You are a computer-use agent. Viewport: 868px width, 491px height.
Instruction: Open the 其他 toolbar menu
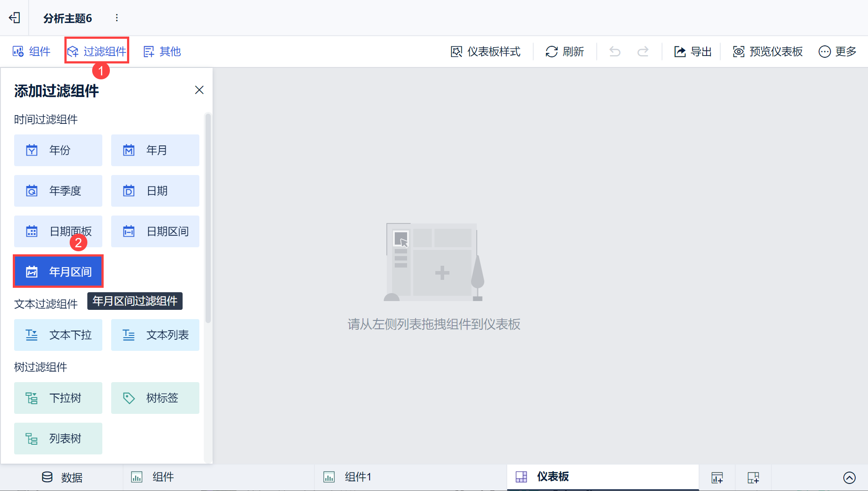pyautogui.click(x=162, y=52)
